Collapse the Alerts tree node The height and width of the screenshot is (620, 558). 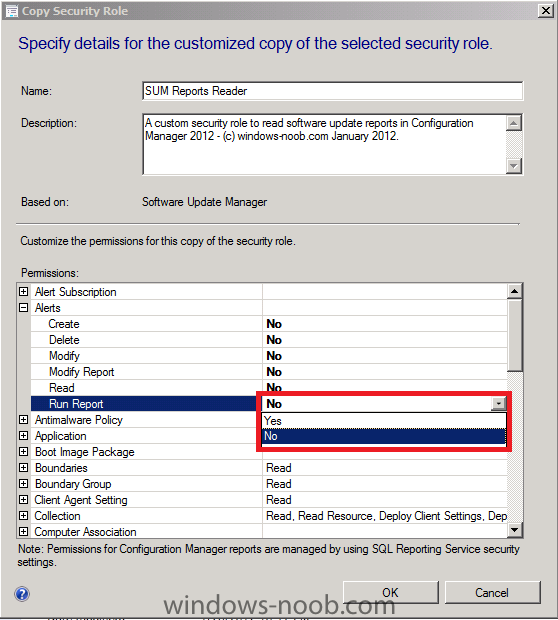(x=24, y=308)
